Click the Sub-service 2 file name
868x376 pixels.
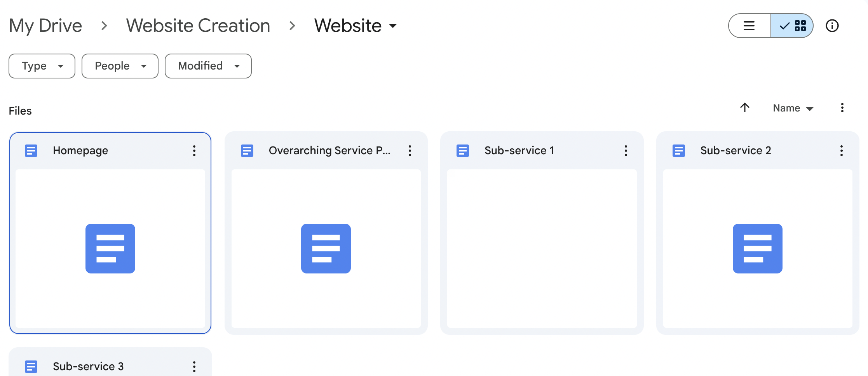[x=736, y=151]
